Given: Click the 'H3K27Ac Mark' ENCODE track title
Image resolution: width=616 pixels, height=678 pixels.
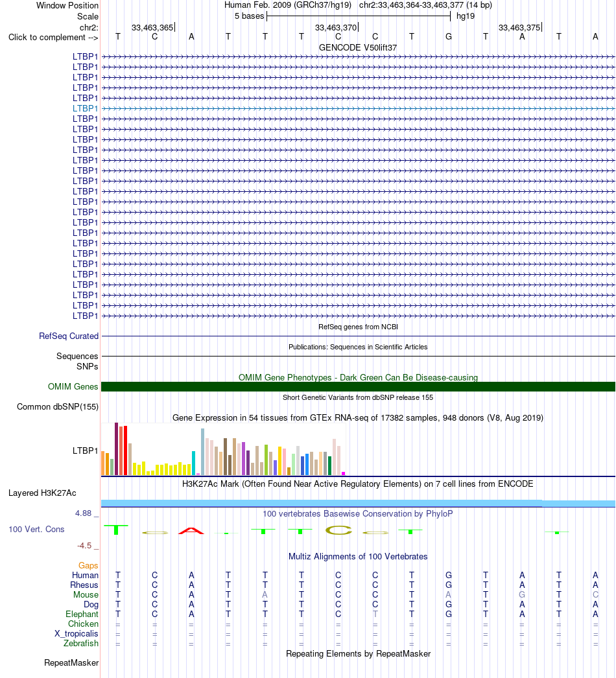Looking at the screenshot, I should pyautogui.click(x=358, y=484).
